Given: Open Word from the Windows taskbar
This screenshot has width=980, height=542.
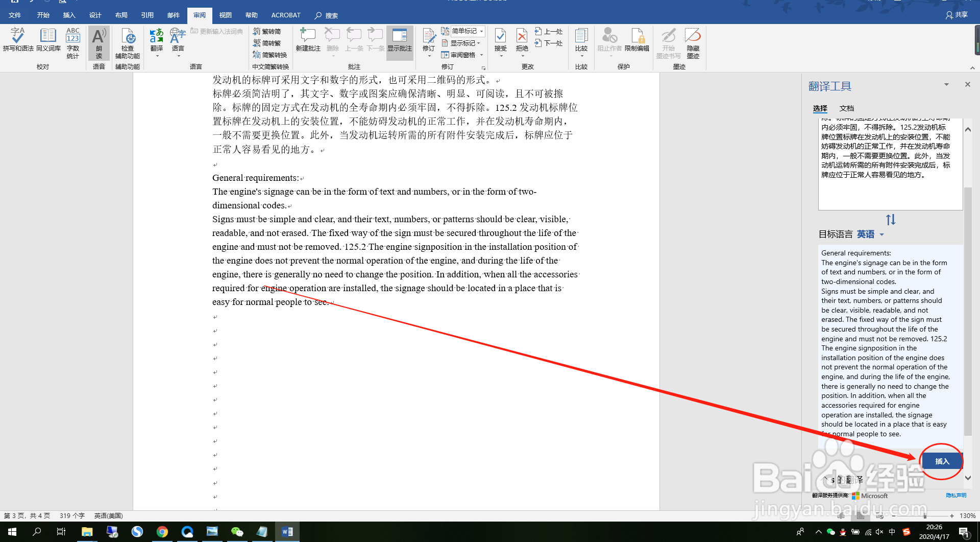Looking at the screenshot, I should (x=287, y=532).
